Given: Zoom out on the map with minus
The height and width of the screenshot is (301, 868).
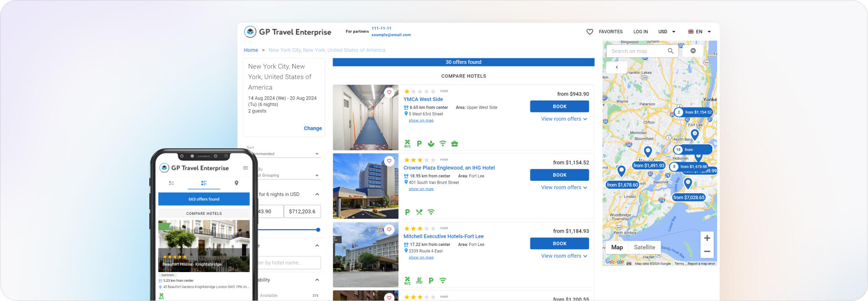Looking at the screenshot, I should [707, 251].
